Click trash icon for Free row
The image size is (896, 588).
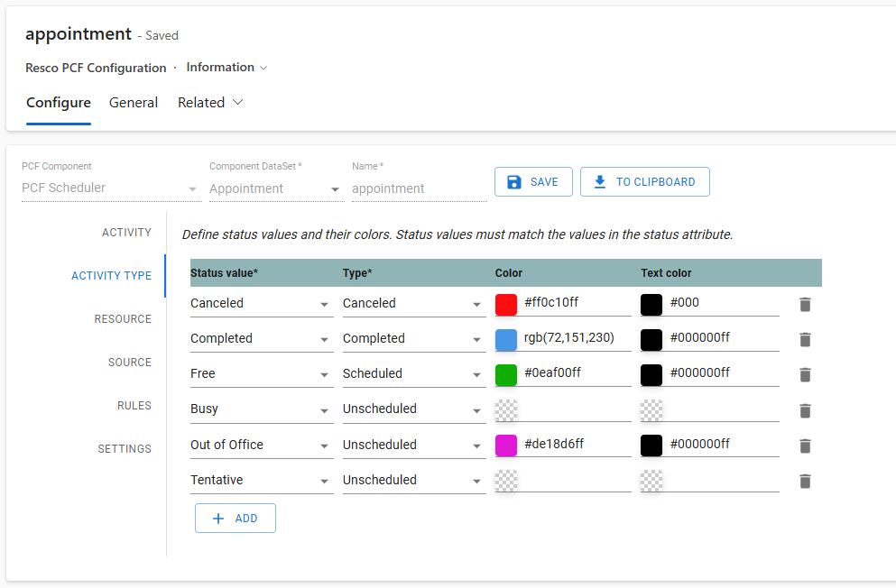click(805, 375)
